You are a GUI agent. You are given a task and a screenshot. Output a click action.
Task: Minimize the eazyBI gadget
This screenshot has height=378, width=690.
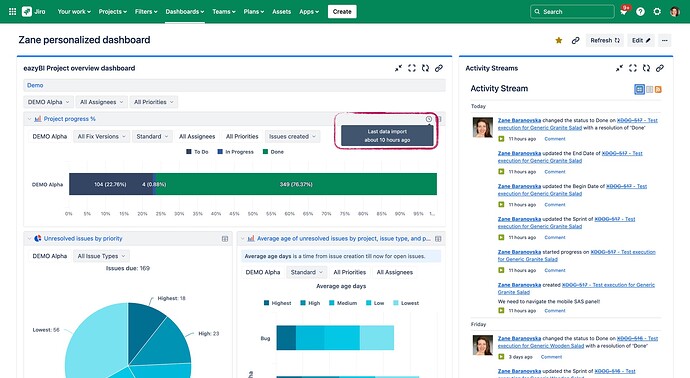click(x=398, y=68)
